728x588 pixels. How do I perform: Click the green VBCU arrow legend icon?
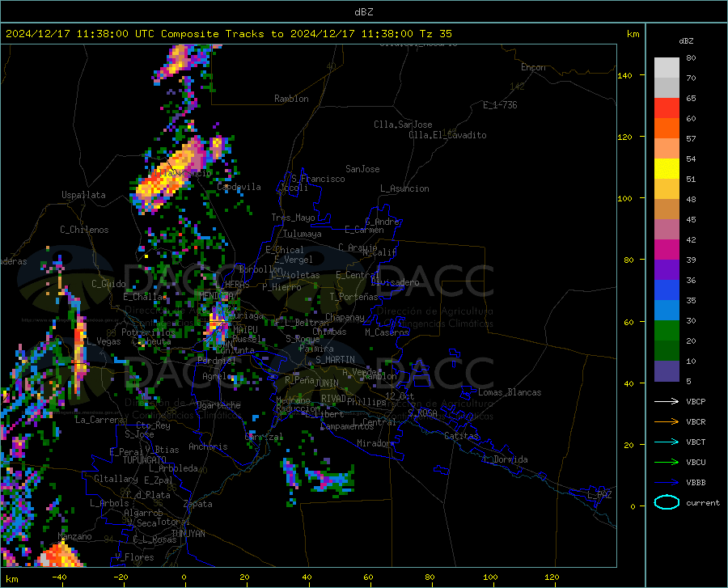click(667, 462)
